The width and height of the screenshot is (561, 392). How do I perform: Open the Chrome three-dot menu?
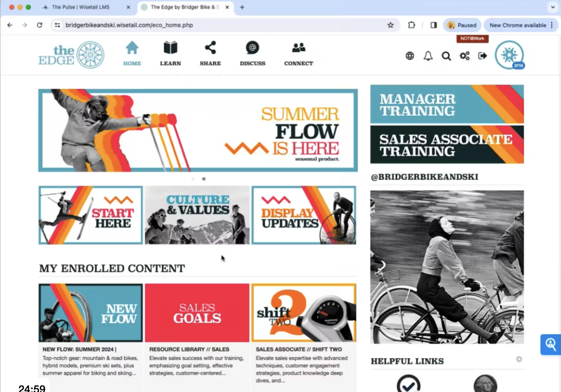[552, 25]
